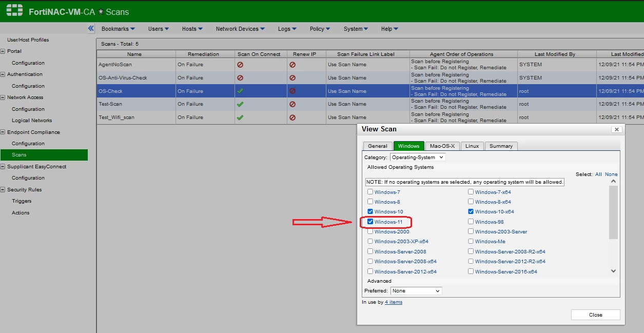The height and width of the screenshot is (333, 644).
Task: Click Renew IP icon for Test_Wifi_scan
Action: [x=292, y=117]
